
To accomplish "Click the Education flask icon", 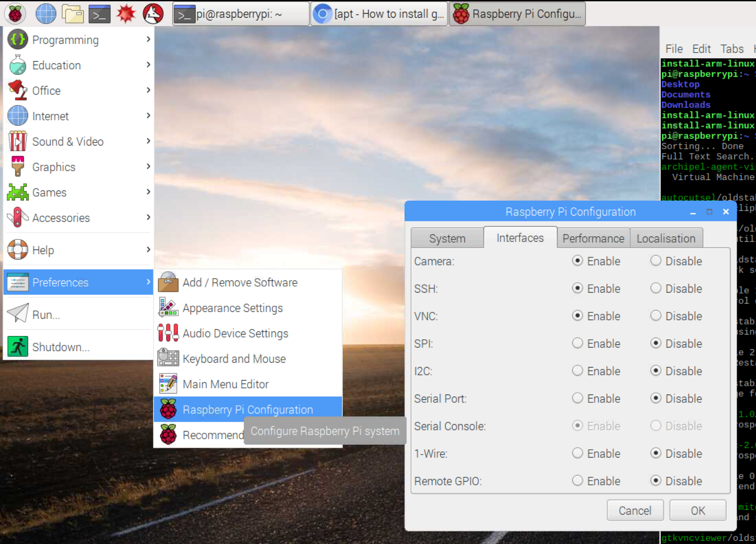I will point(18,65).
